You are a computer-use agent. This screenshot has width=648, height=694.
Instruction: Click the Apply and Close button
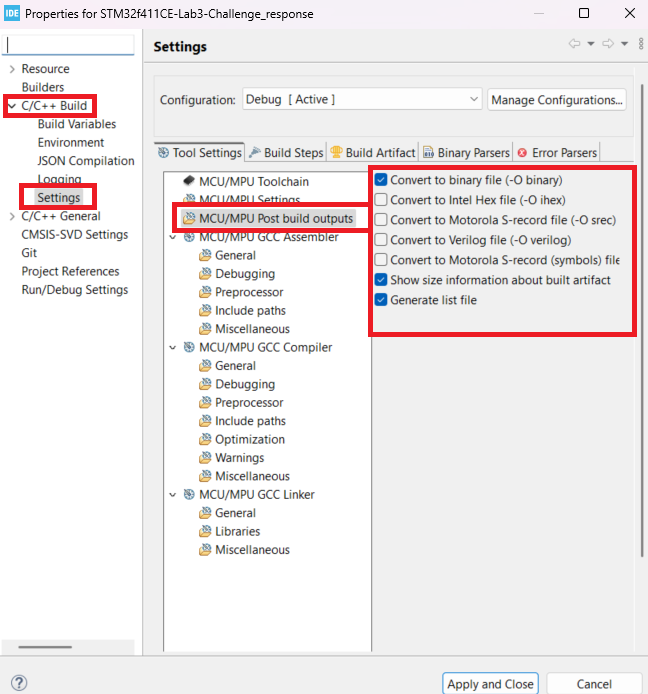pos(490,684)
